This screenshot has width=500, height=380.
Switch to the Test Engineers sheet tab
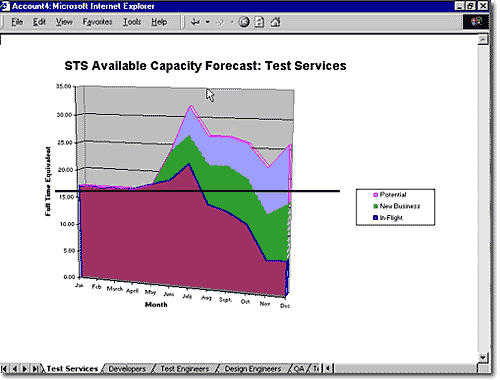(185, 369)
